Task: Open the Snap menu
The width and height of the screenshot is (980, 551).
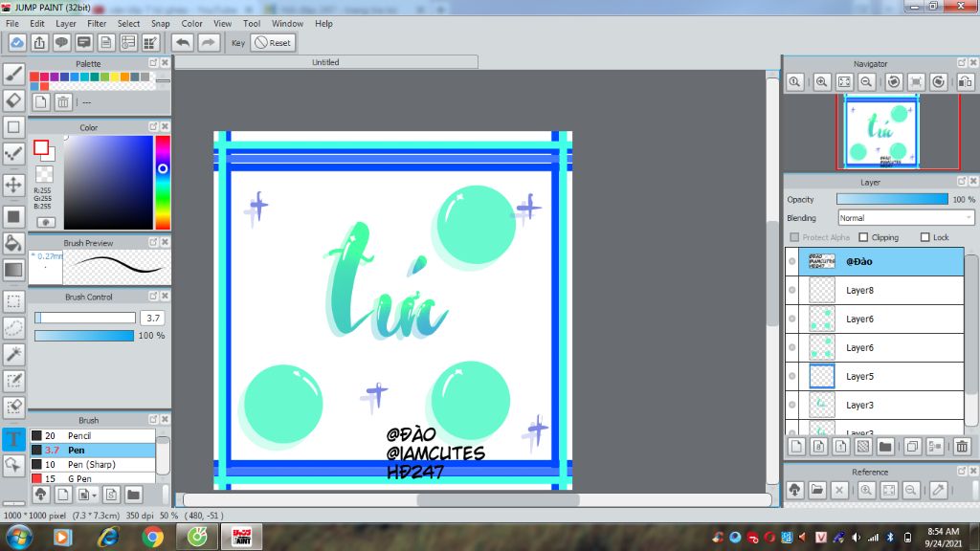Action: [x=160, y=24]
